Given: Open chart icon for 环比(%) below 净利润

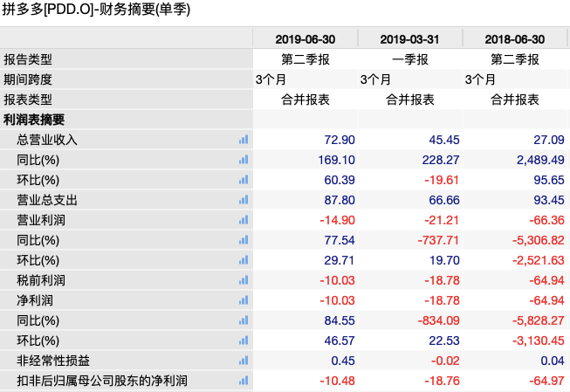Looking at the screenshot, I should [x=244, y=340].
